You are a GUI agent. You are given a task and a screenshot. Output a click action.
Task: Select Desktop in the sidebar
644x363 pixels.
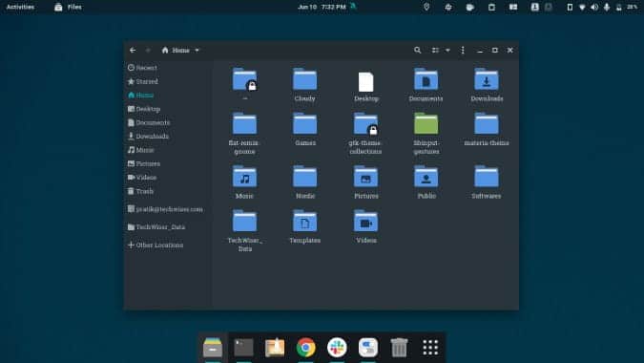coord(144,109)
